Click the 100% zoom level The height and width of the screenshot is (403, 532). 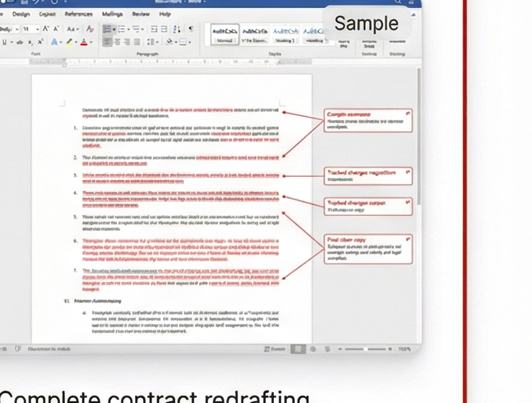pos(405,349)
